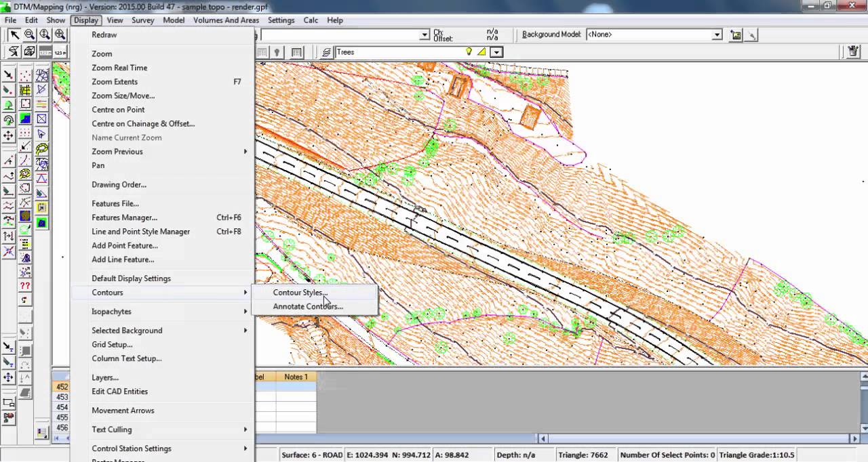Click the zoom in magnifier icon
This screenshot has width=868, height=462.
[60, 35]
